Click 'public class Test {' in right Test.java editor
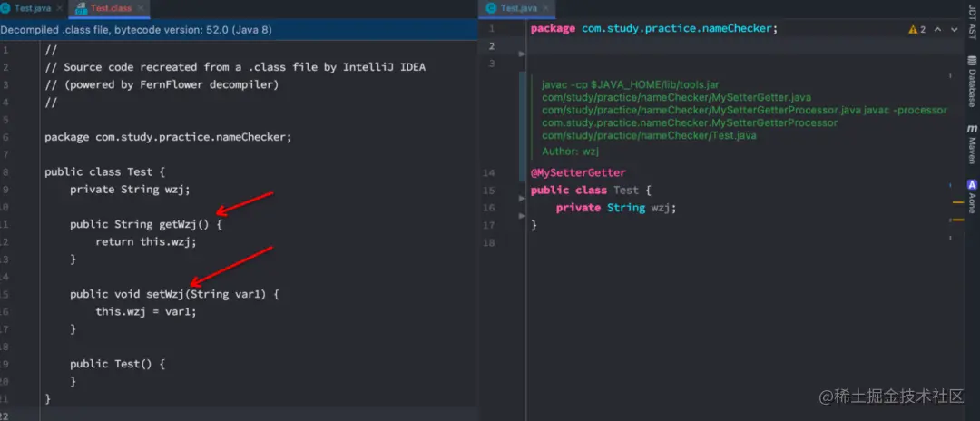This screenshot has width=980, height=421. (x=592, y=190)
